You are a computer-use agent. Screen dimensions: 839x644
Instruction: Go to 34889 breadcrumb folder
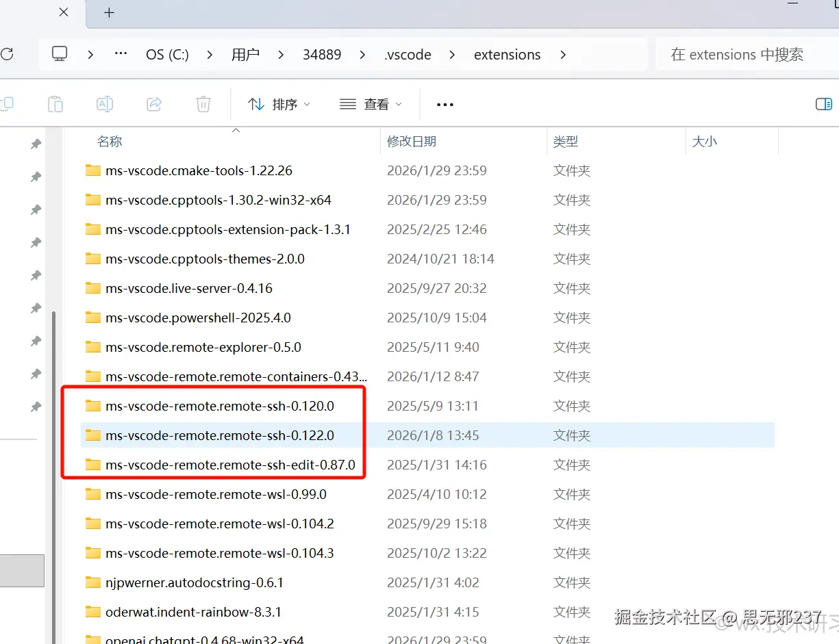pos(322,55)
